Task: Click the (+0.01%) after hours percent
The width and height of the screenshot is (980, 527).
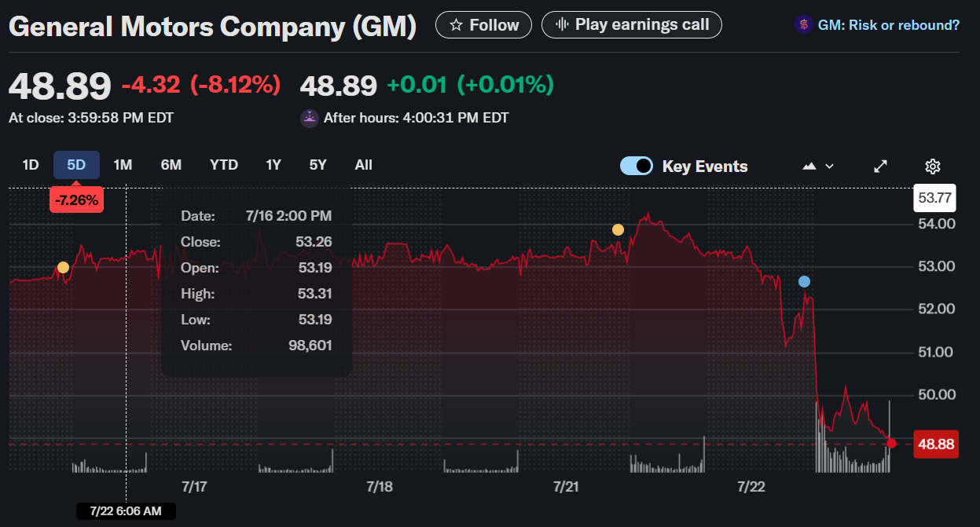Action: click(505, 84)
